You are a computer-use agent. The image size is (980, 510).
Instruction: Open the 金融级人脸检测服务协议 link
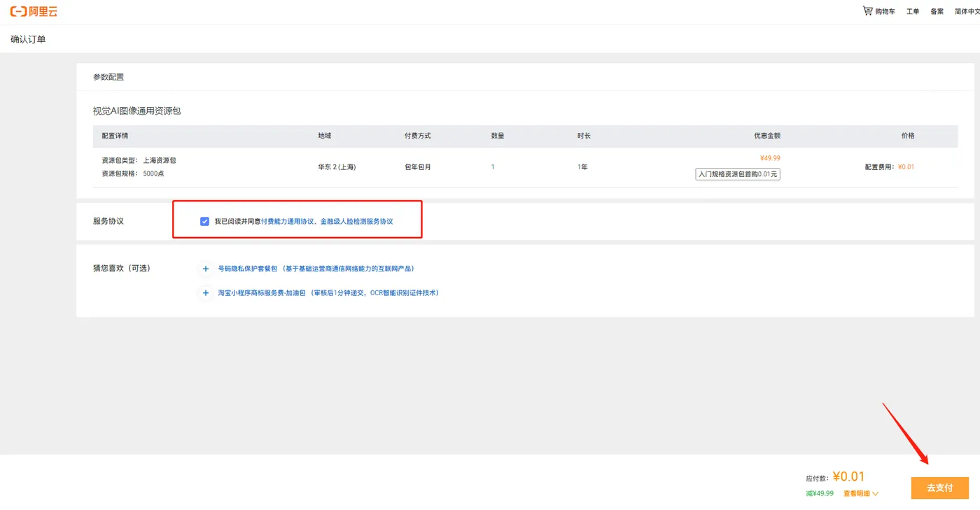[356, 222]
